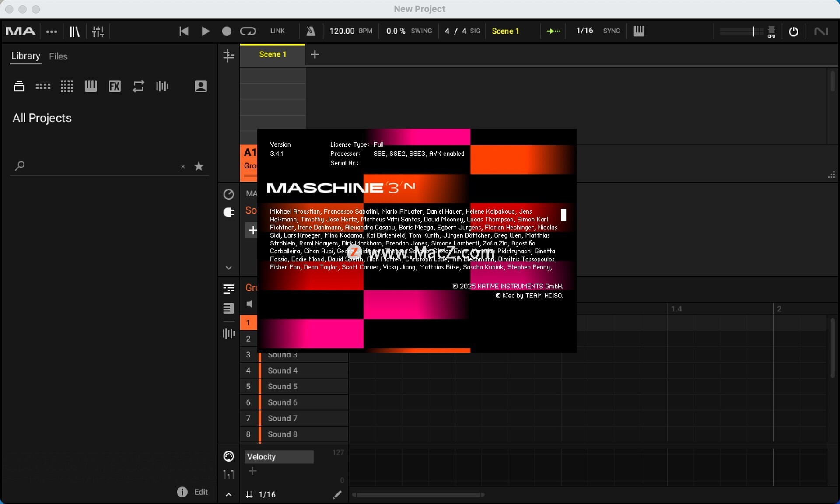Select the Effects FX browser filter

[115, 86]
